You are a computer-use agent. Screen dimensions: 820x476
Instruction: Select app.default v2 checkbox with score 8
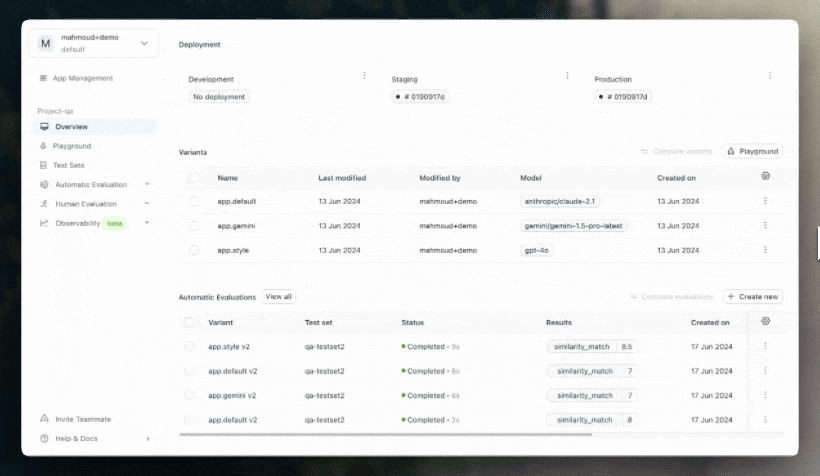click(189, 420)
